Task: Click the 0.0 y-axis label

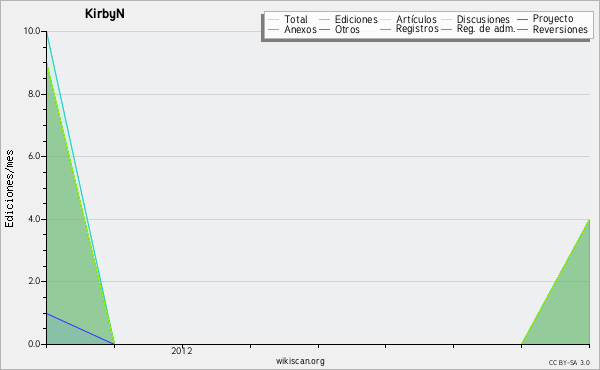Action: click(34, 344)
